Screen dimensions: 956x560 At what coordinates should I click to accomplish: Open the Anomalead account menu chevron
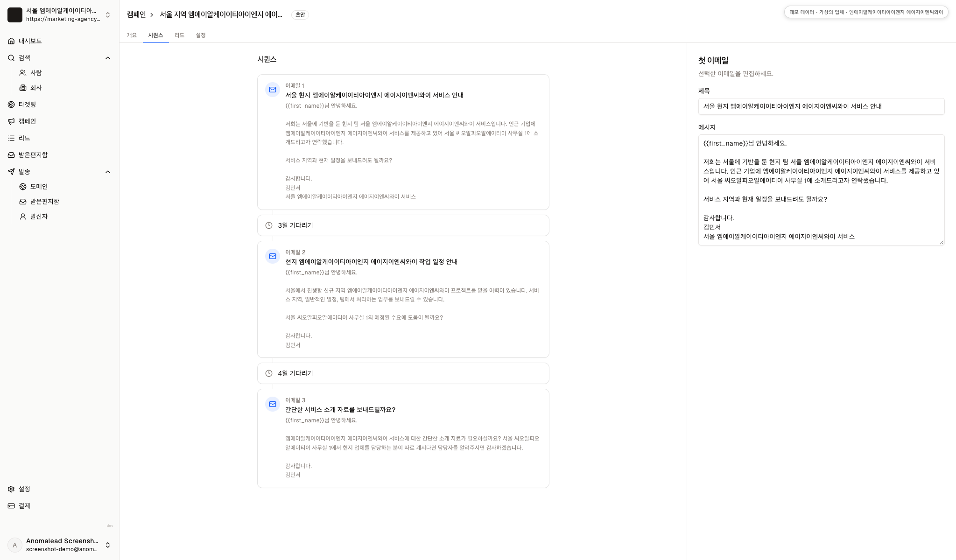pyautogui.click(x=108, y=545)
